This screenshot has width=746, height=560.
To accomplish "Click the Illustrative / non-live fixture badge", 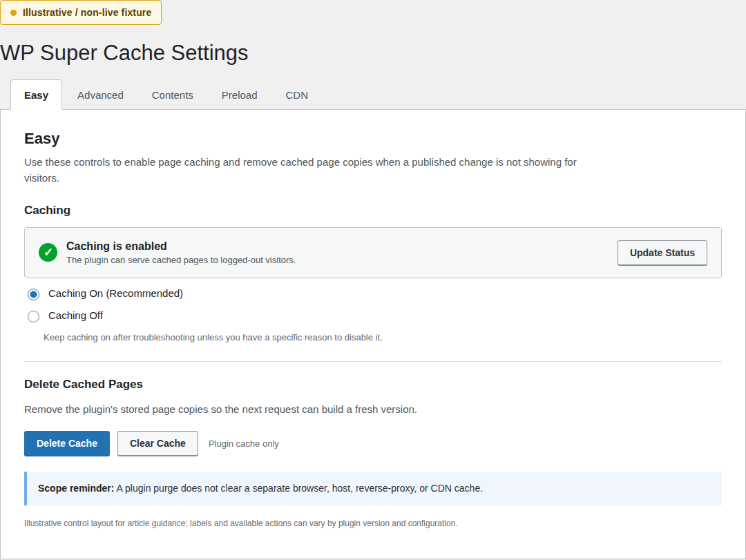I will coord(81,12).
